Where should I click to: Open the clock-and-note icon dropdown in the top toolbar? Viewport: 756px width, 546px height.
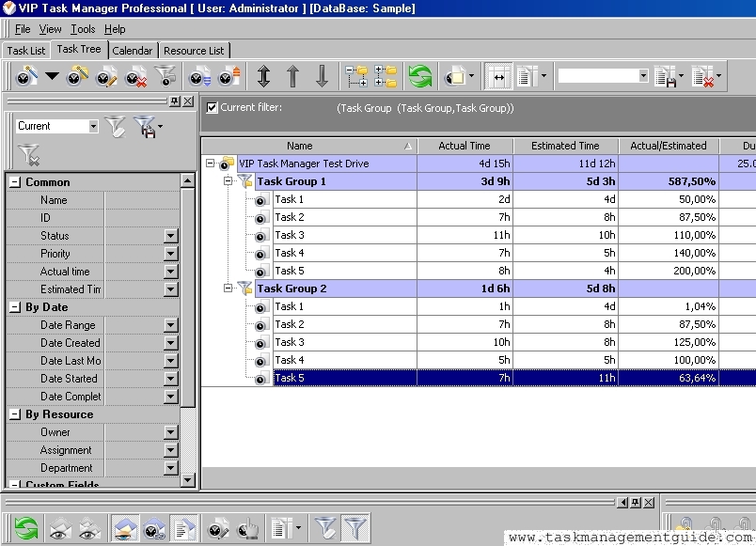click(471, 76)
